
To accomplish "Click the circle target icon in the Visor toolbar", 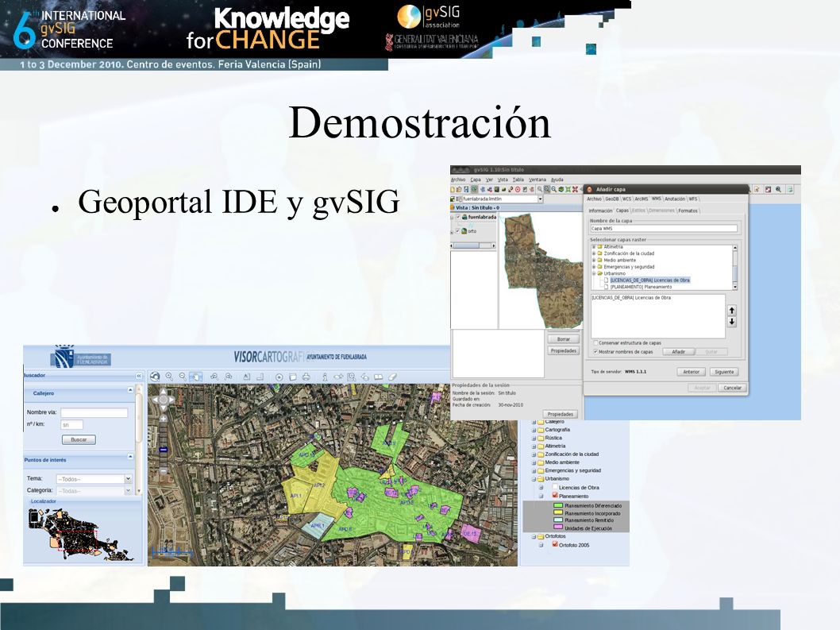I will [x=279, y=377].
